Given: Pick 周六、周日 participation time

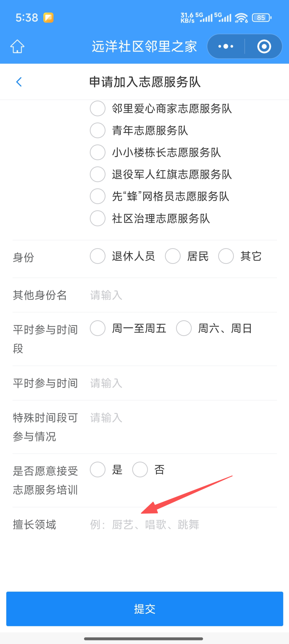Looking at the screenshot, I should 184,328.
